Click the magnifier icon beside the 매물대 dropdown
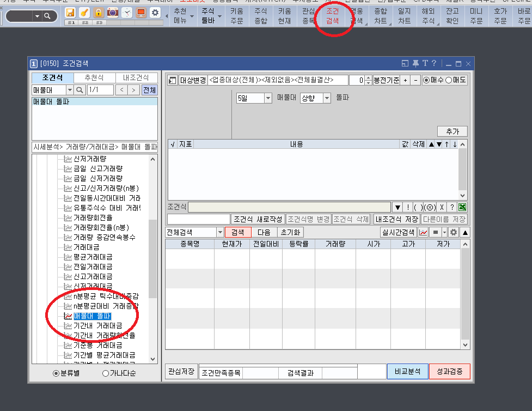Viewport: 532px width, 411px height. pyautogui.click(x=80, y=90)
